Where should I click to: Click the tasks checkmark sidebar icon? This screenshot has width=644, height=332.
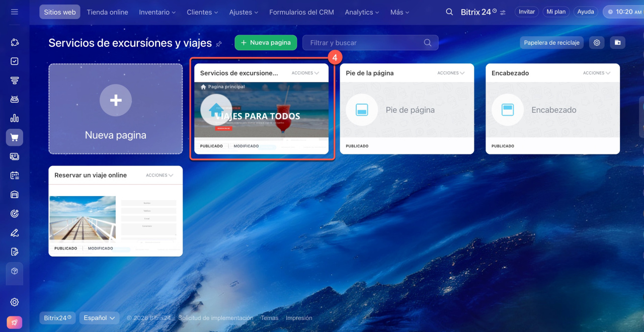(15, 61)
